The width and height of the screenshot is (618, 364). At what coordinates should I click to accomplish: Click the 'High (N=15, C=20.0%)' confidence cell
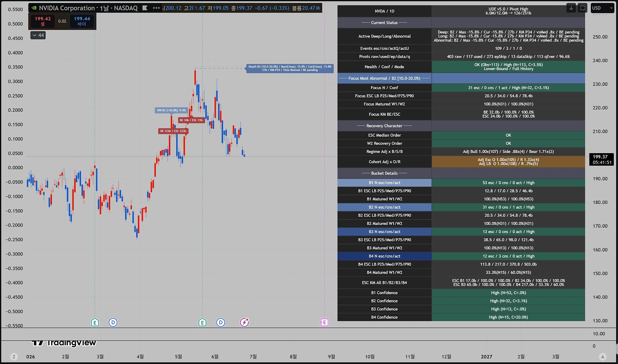(508, 317)
